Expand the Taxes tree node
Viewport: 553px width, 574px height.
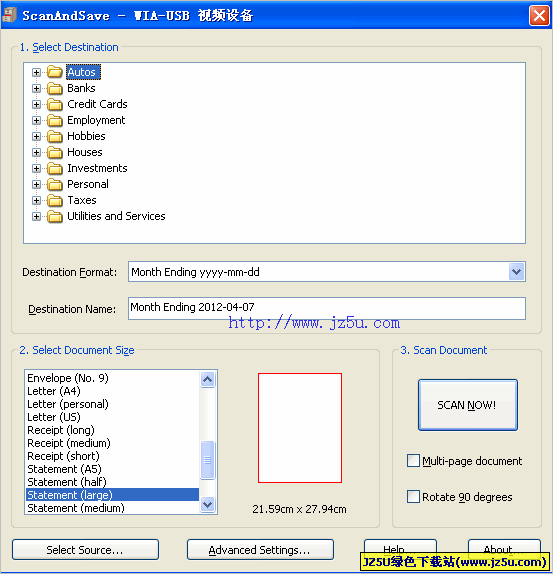point(36,200)
